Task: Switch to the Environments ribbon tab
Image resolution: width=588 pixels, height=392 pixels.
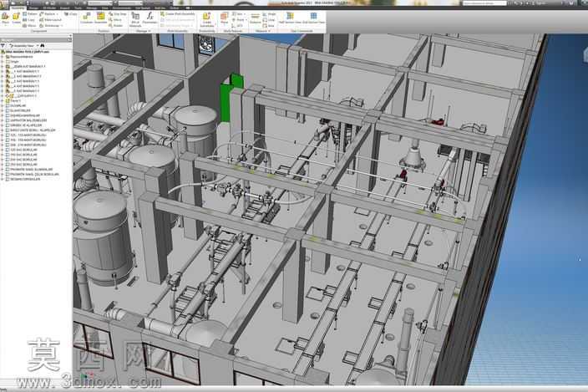Action: (x=122, y=8)
